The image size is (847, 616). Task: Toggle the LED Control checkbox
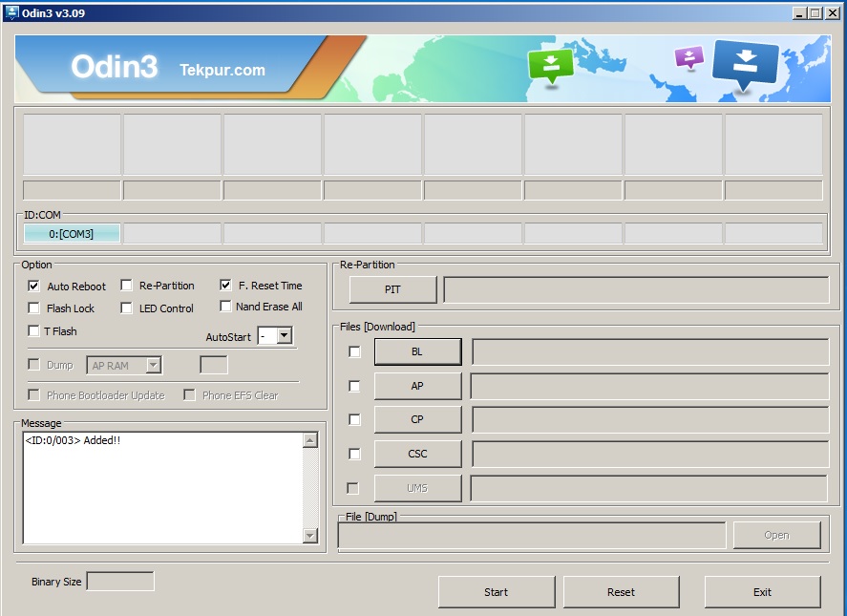click(126, 308)
